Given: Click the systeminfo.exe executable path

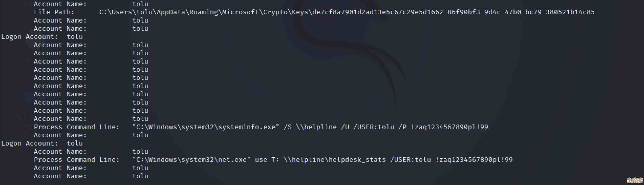Looking at the screenshot, I should point(206,127).
